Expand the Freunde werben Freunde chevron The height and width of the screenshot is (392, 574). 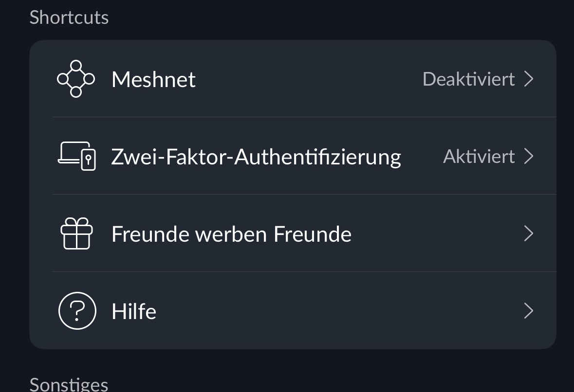pos(529,234)
